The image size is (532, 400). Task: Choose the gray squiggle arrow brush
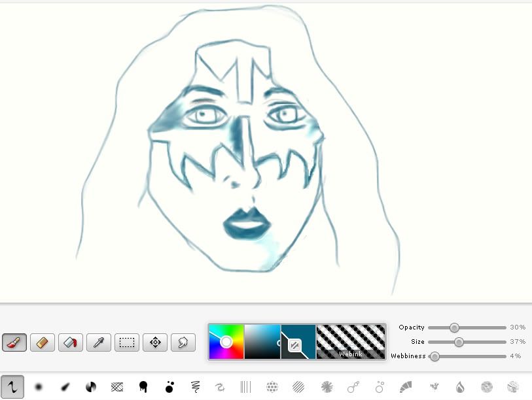[x=220, y=387]
